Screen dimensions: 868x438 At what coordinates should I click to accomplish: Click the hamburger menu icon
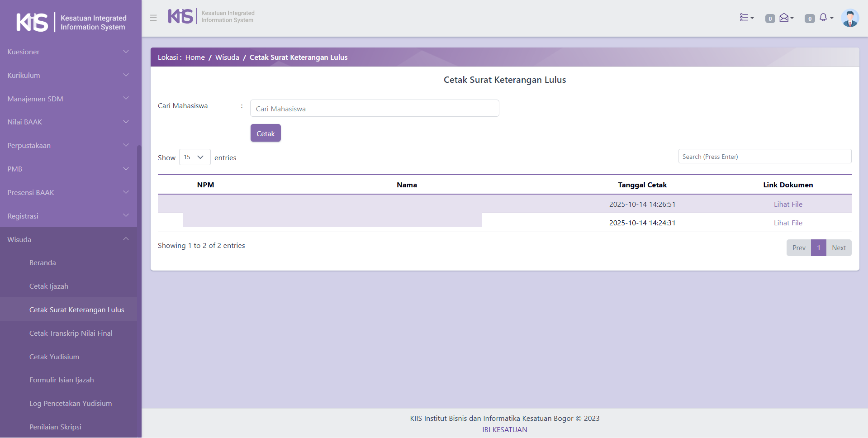point(153,18)
